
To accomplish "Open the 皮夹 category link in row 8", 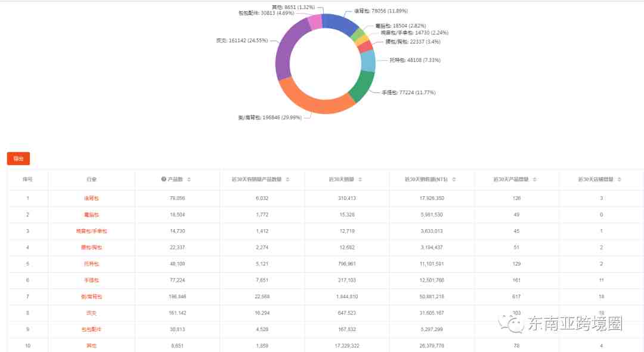I will click(91, 313).
